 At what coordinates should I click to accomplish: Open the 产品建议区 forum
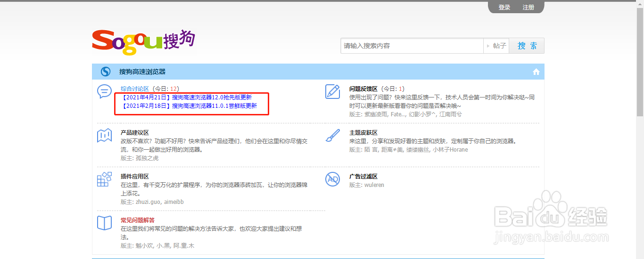click(x=135, y=133)
